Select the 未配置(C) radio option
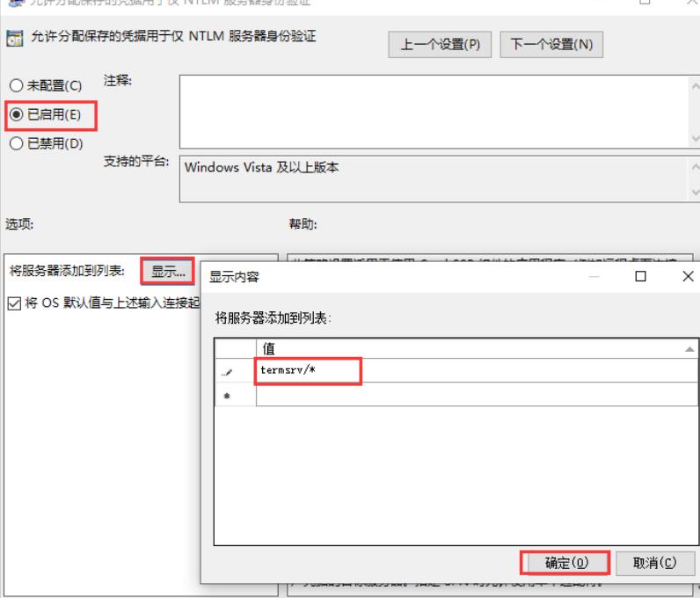Image resolution: width=700 pixels, height=598 pixels. (46, 85)
